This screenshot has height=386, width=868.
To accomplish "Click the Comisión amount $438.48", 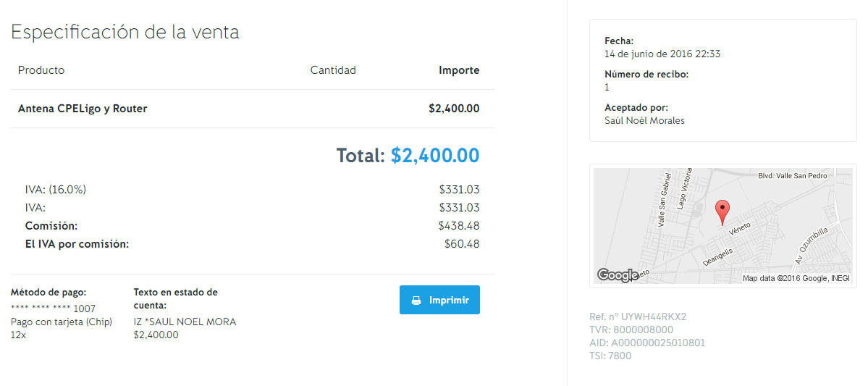I will pos(459,226).
